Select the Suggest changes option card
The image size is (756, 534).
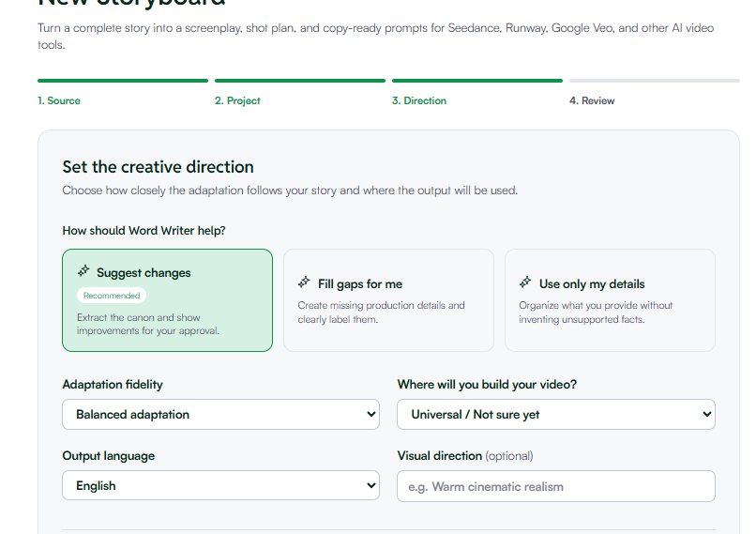pyautogui.click(x=167, y=300)
